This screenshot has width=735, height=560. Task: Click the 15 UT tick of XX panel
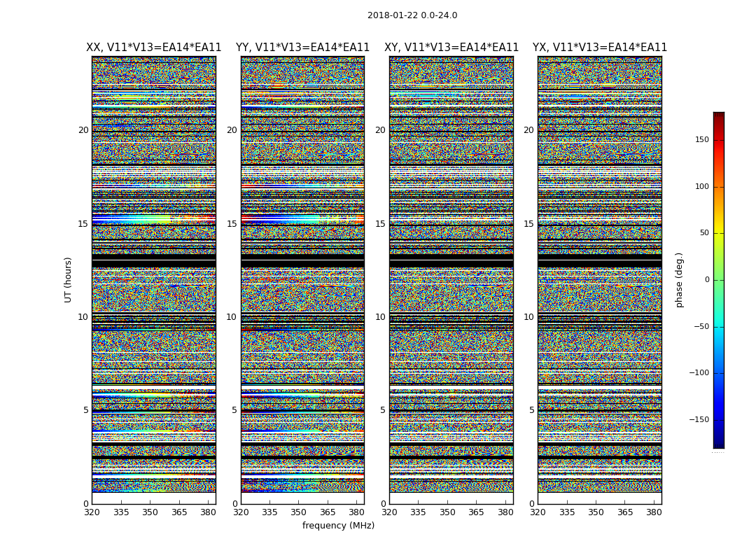click(x=83, y=223)
